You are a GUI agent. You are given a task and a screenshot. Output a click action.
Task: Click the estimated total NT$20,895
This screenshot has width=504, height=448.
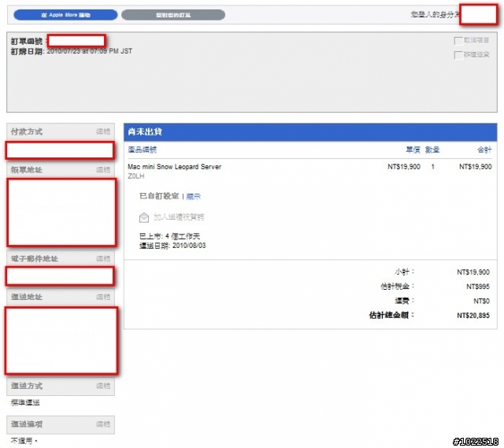click(x=473, y=316)
